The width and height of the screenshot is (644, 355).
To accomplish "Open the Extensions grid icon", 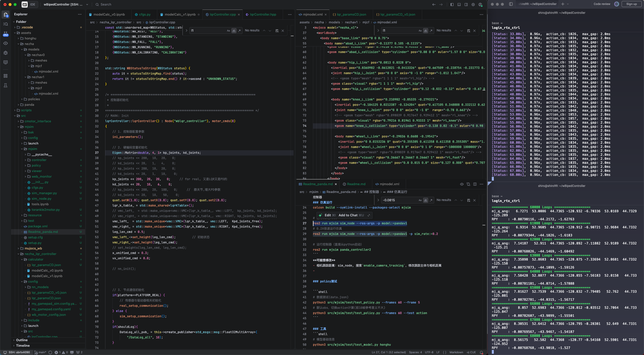I will pos(6,76).
